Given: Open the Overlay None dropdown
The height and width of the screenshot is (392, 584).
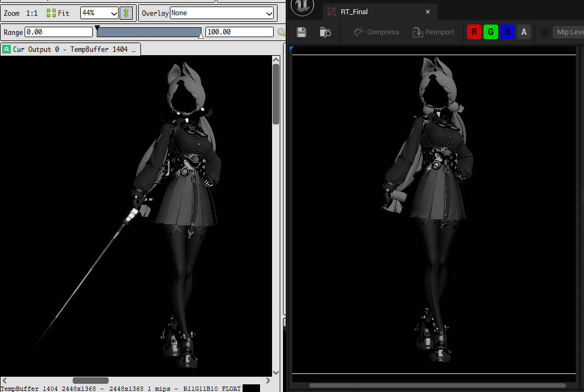Looking at the screenshot, I should pos(222,13).
